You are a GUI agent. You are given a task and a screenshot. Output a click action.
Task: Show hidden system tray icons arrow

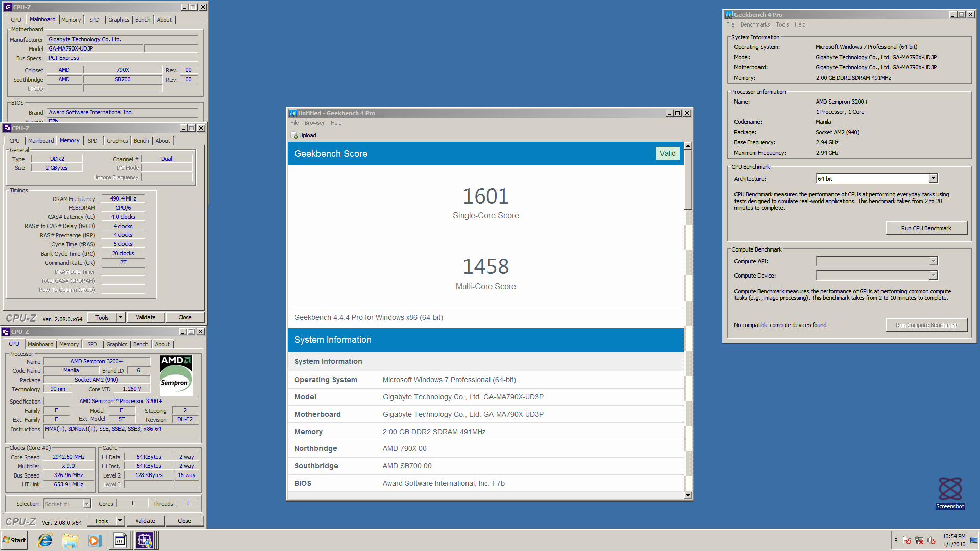point(896,540)
